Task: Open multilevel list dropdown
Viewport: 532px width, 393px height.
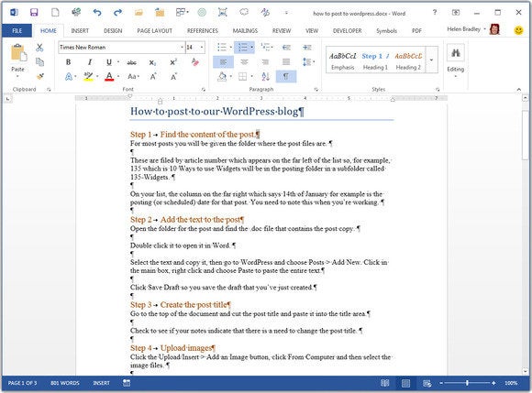Action: [x=267, y=48]
